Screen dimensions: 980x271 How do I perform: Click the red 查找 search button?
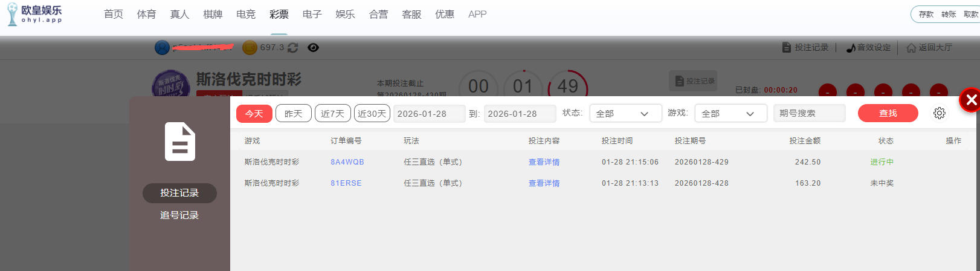tap(888, 114)
